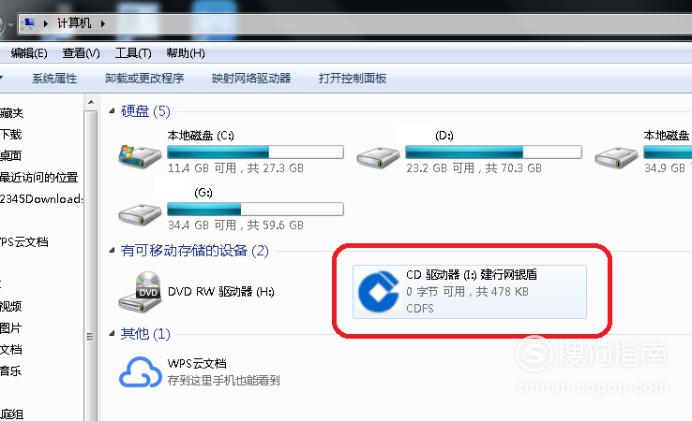Click the navigation pane scroll up arrow
The width and height of the screenshot is (692, 421).
coord(91,102)
